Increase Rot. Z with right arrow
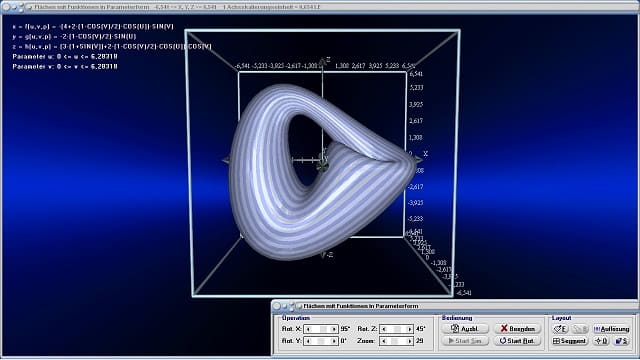Viewport: 640px width, 360px height. [409, 329]
